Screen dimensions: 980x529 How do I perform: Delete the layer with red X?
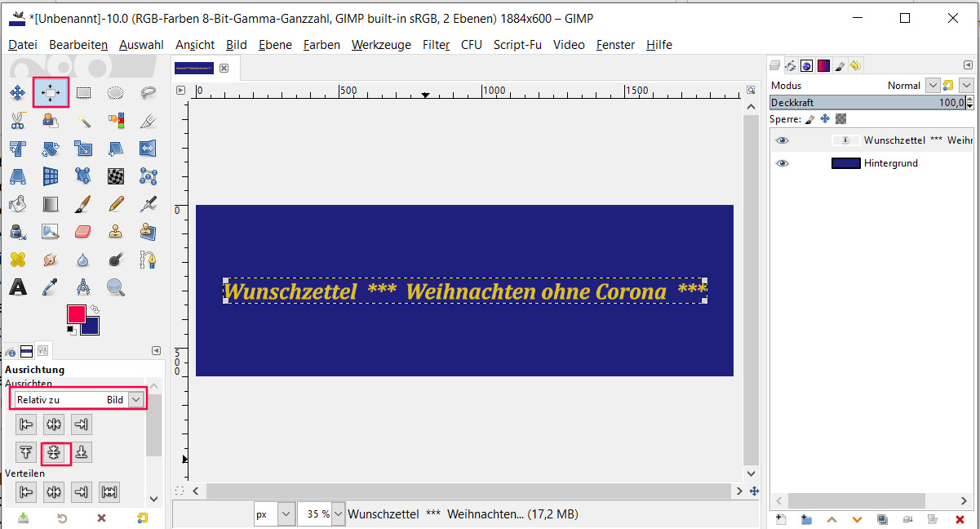[x=960, y=519]
